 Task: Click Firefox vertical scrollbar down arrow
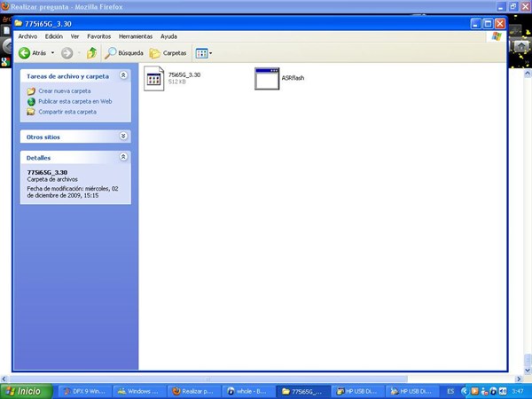tap(528, 370)
